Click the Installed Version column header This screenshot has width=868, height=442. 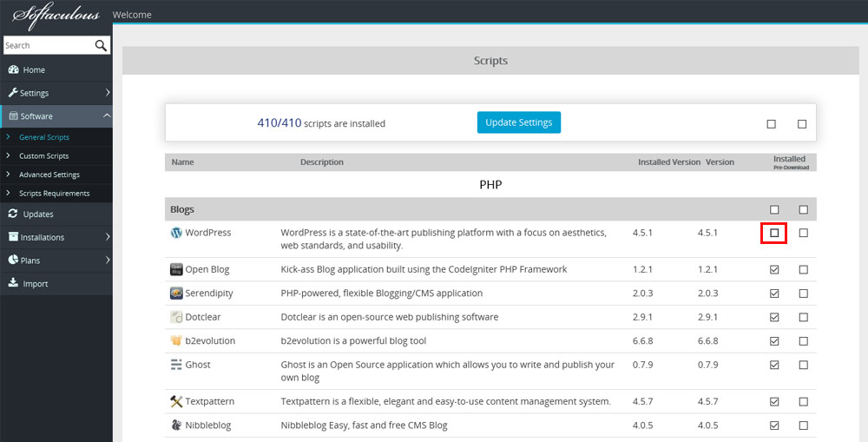(x=669, y=162)
